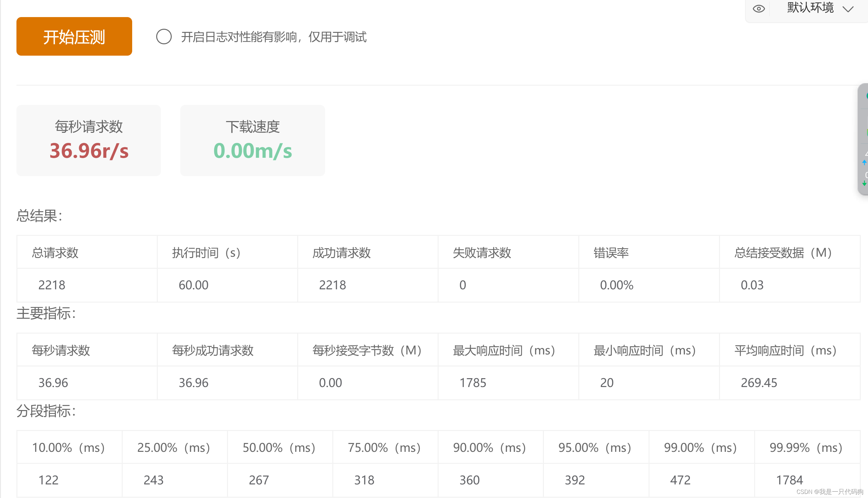Click the 平均响应时间 value 269.45 cell
Screen dimensions: 868x498
click(x=759, y=382)
